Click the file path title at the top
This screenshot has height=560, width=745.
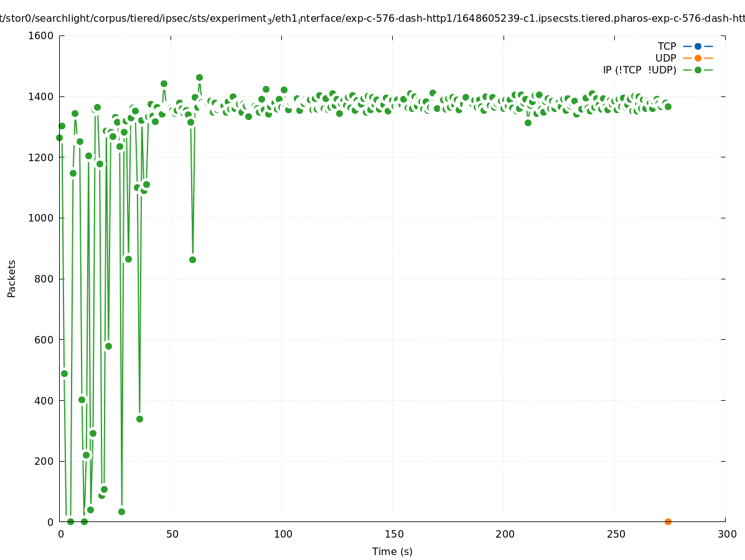[x=372, y=19]
